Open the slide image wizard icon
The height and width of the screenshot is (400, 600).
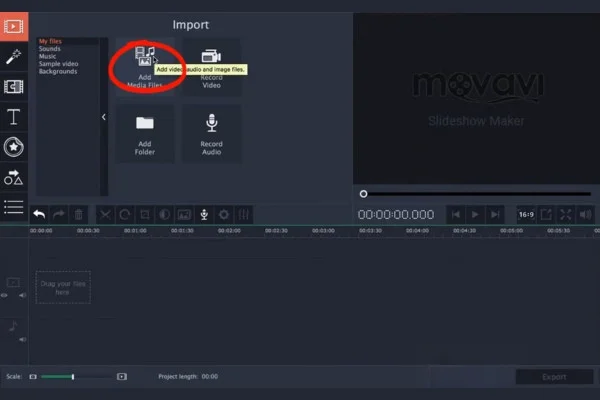click(184, 214)
